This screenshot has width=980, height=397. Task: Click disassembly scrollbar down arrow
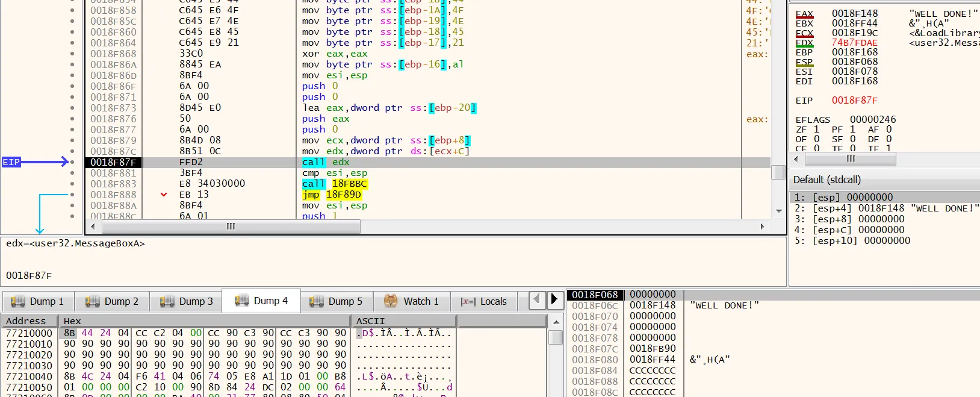pos(779,211)
